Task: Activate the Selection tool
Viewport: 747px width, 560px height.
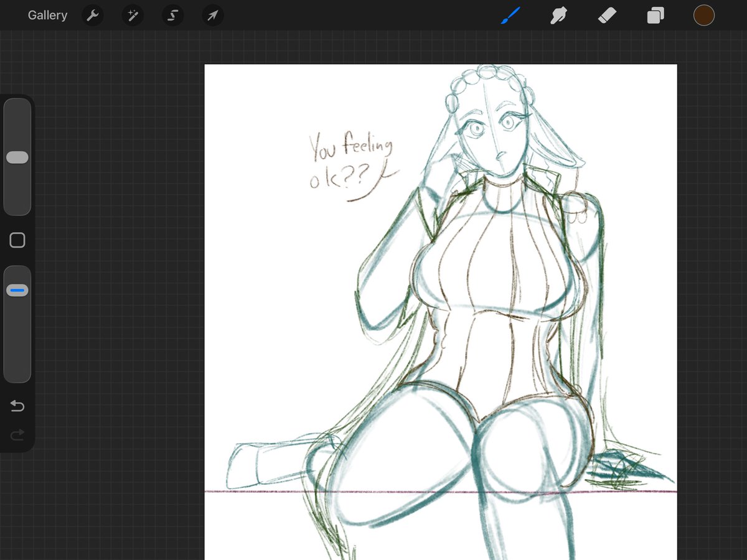Action: [172, 16]
